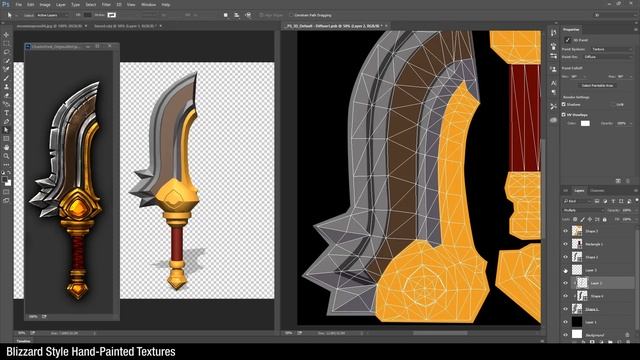Hide the Background layer
Screen dimensions: 640x360
click(x=566, y=335)
